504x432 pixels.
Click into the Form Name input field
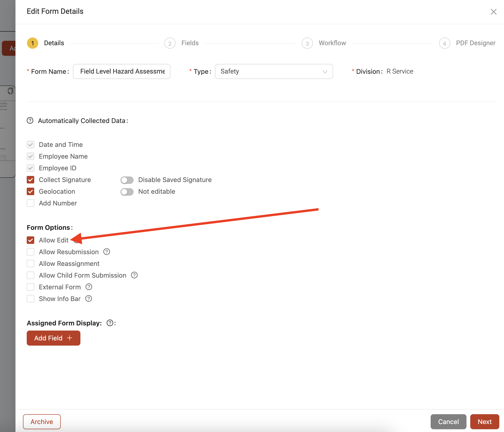tap(122, 71)
